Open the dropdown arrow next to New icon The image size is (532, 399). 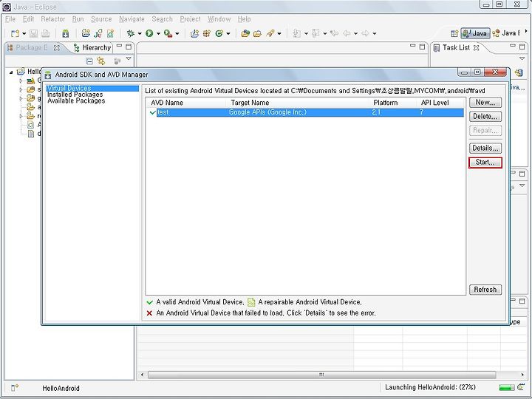tap(24, 33)
